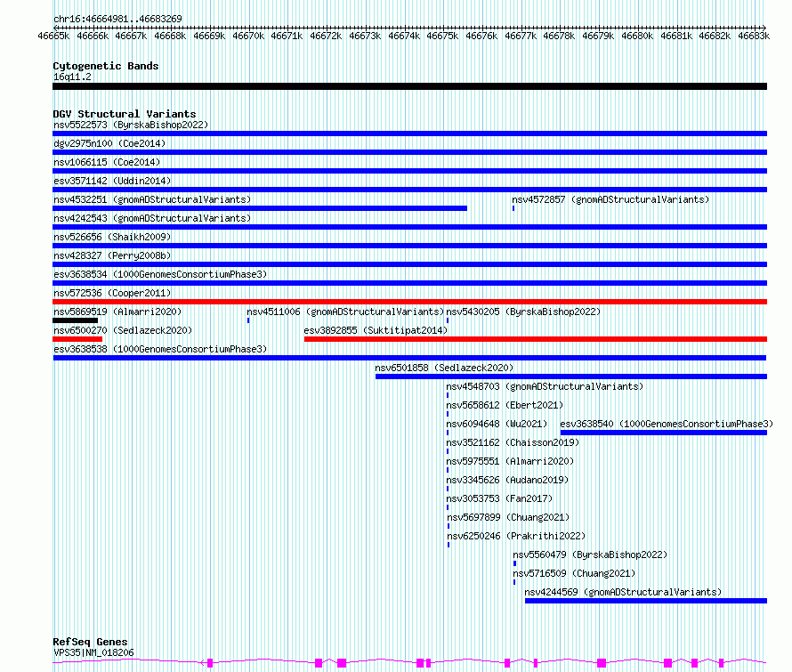Click nsv4532251 gnomAD structural variant label

pos(152,199)
